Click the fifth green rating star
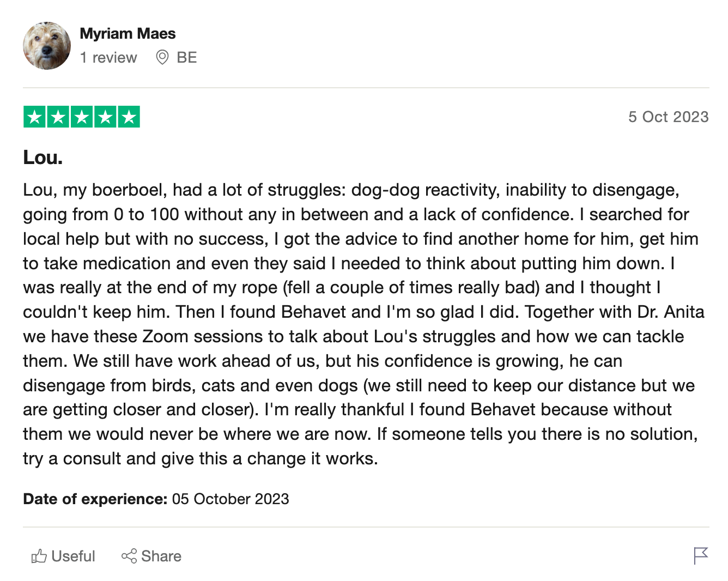The height and width of the screenshot is (581, 728). 129,117
